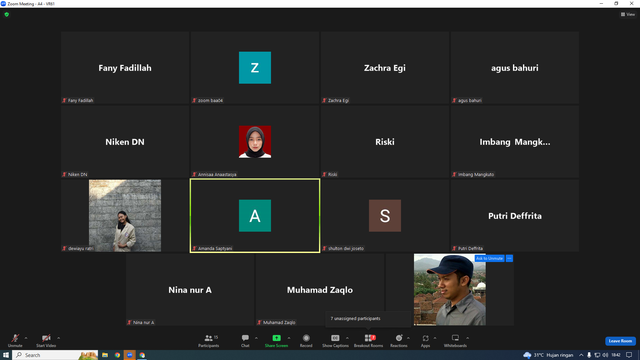The image size is (640, 360).
Task: Show hidden system tray icons
Action: point(581,355)
